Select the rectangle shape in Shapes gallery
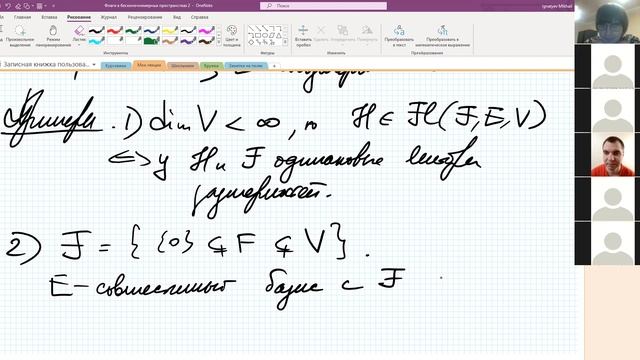 (x=258, y=36)
